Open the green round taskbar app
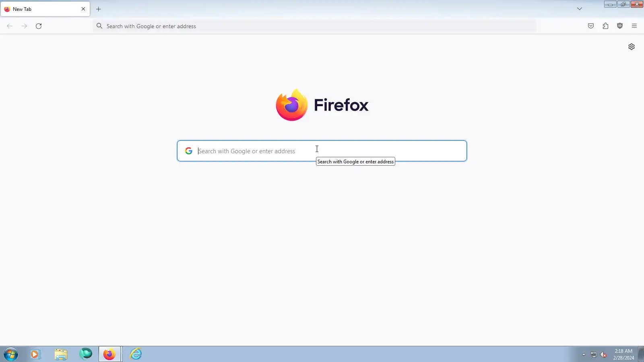Screen dimensions: 644x362 pos(86,354)
